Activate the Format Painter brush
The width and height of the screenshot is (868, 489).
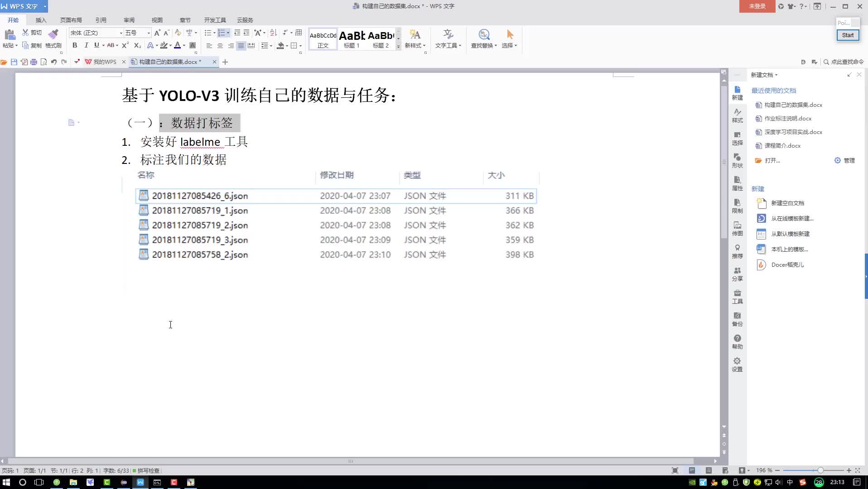pos(53,34)
